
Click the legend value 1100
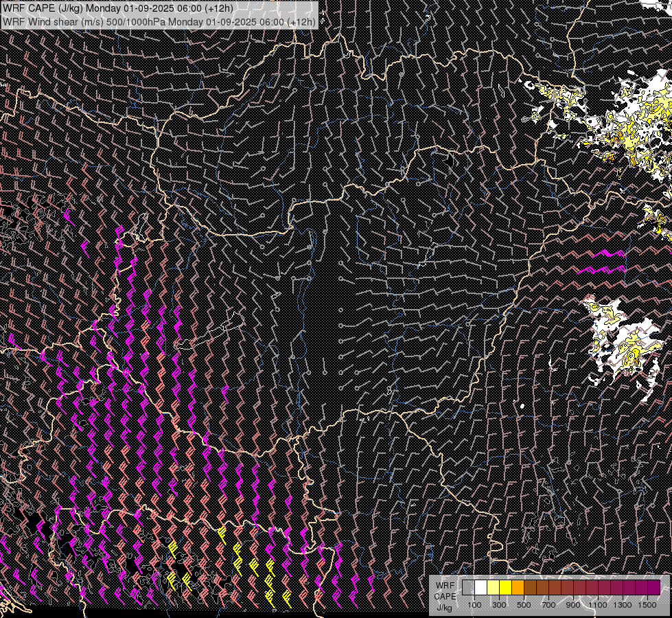pos(597,605)
